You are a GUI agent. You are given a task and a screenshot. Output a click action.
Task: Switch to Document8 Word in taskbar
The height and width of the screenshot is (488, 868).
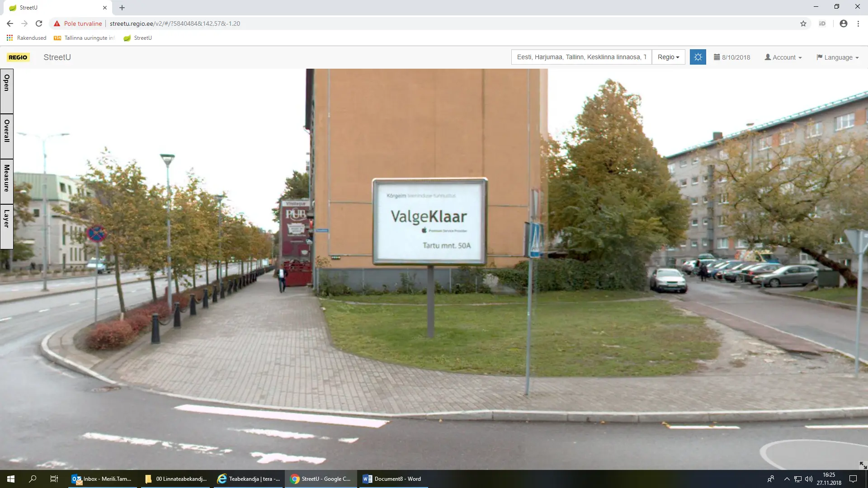(x=392, y=479)
